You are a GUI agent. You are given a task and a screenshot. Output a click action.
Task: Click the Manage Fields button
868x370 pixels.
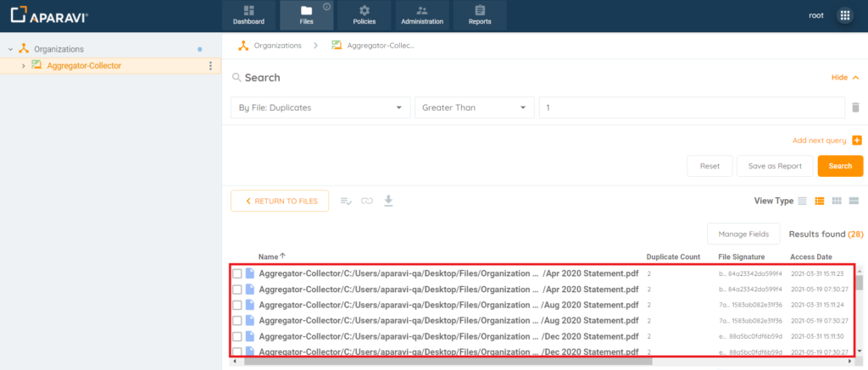pos(743,234)
